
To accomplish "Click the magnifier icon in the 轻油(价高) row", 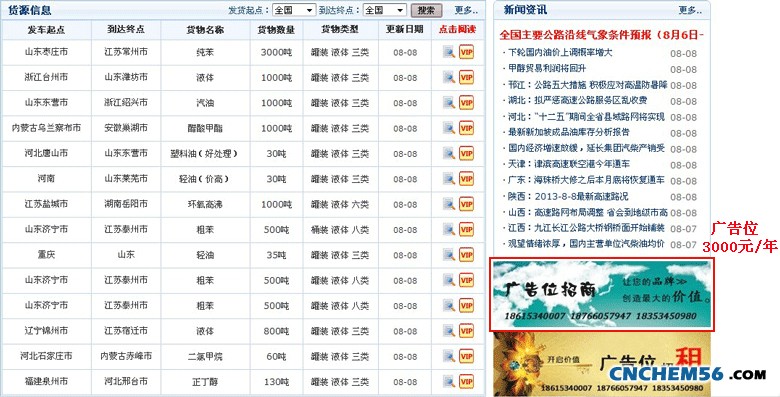I will pyautogui.click(x=449, y=179).
